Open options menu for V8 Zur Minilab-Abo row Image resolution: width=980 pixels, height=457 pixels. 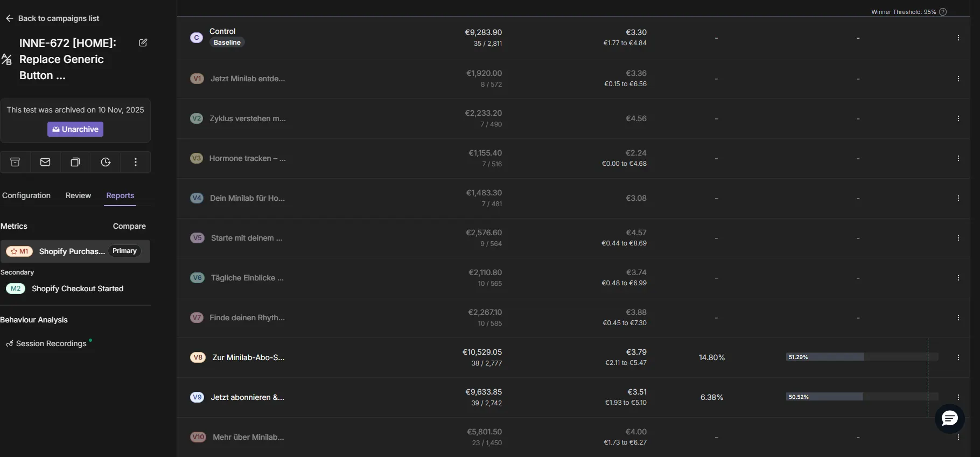point(958,357)
